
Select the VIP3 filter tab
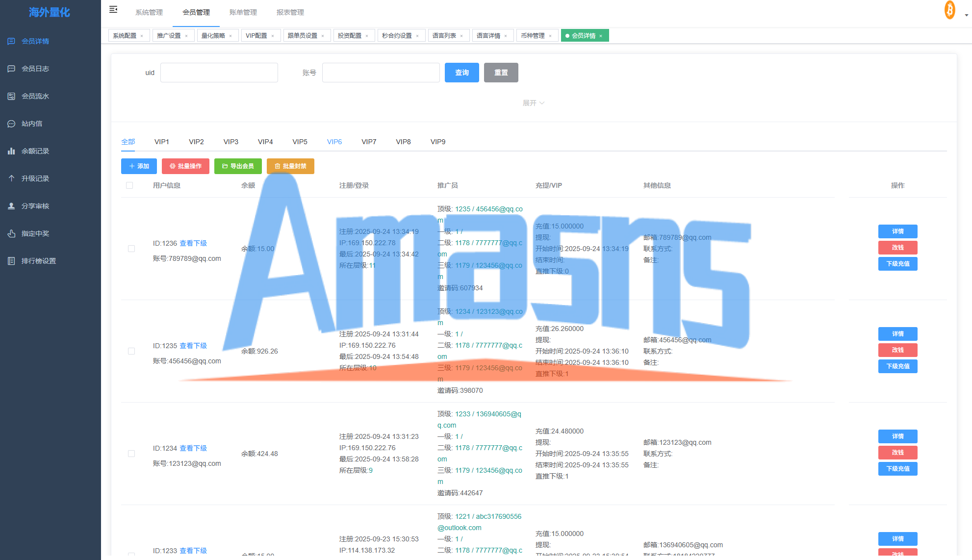coord(230,142)
